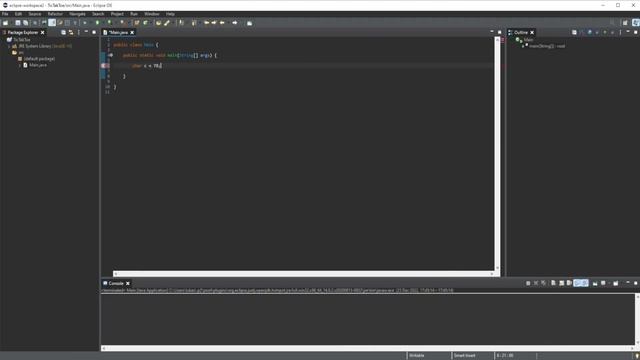Viewport: 640px width, 360px height.
Task: Select the Outline tab
Action: click(x=520, y=32)
